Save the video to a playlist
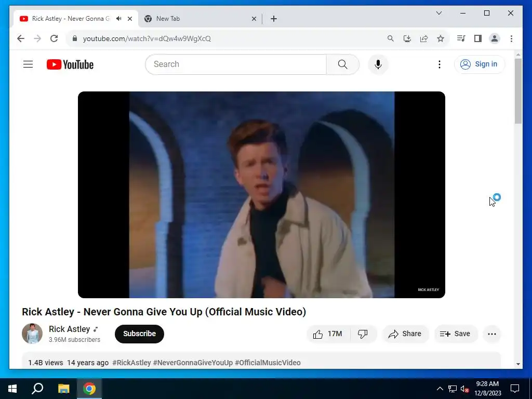The image size is (532, 399). pos(455,334)
